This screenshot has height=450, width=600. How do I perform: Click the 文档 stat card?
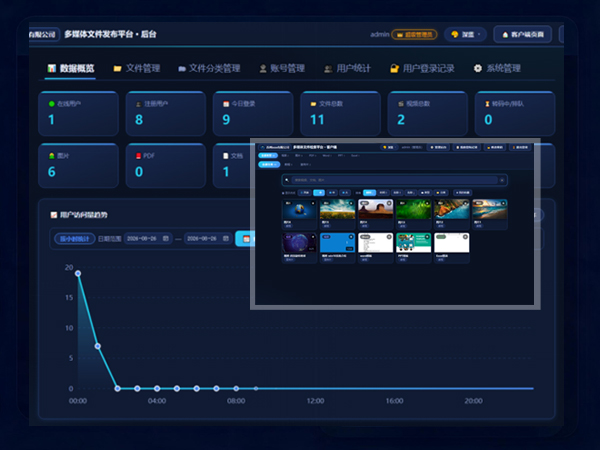click(x=232, y=166)
